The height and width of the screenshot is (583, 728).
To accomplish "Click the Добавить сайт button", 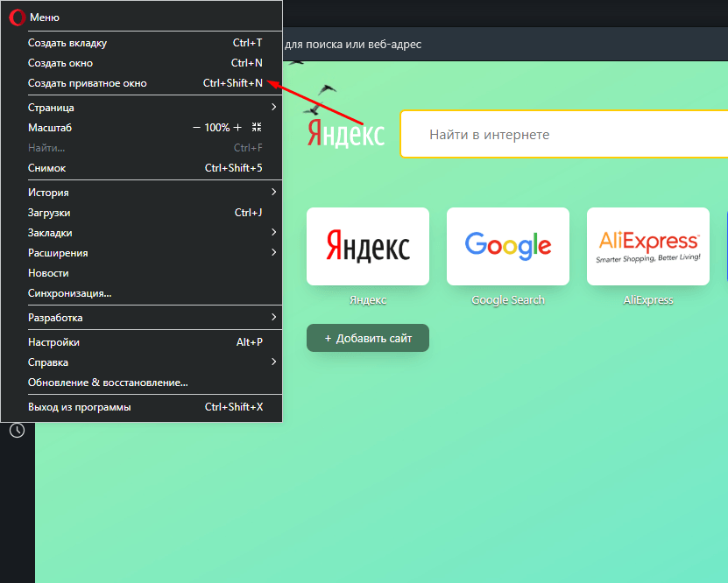I will (x=368, y=338).
